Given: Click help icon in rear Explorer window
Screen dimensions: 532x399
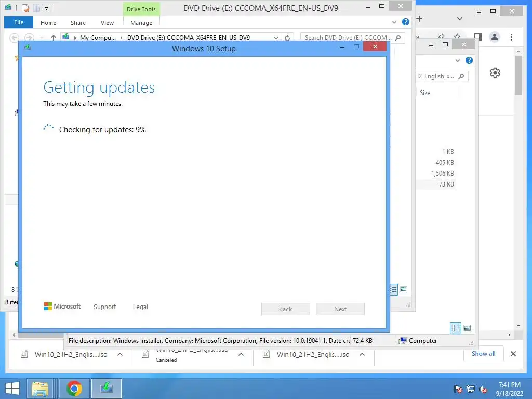Looking at the screenshot, I should (469, 60).
